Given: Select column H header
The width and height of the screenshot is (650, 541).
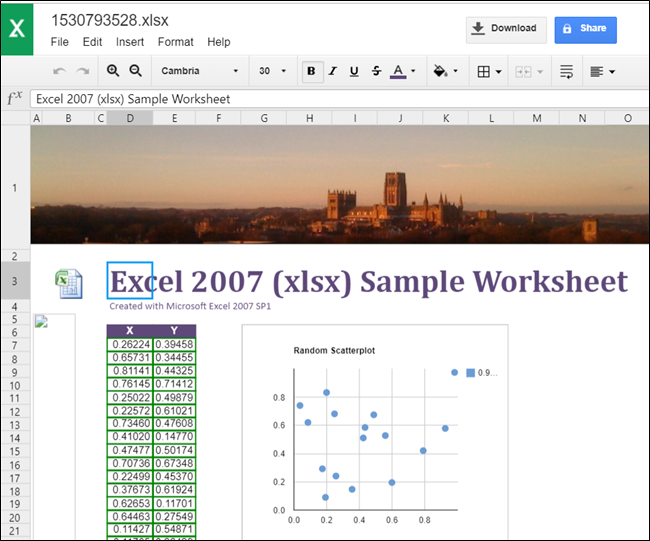Looking at the screenshot, I should pos(309,118).
